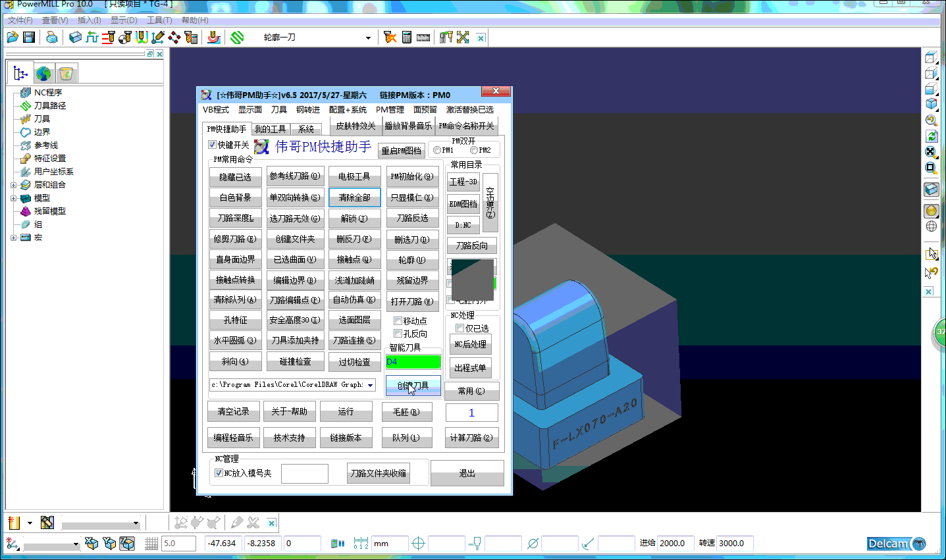Image resolution: width=946 pixels, height=560 pixels.
Task: Click the zoom to fit icon on right toolbar
Action: (x=931, y=151)
